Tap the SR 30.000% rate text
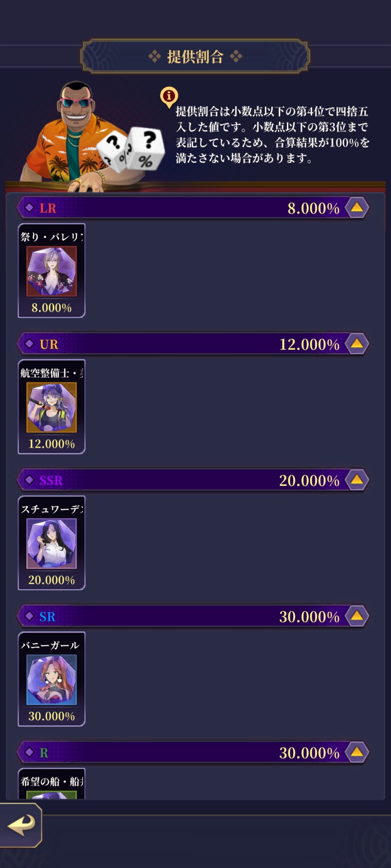Screen dimensions: 391x868 [x=309, y=617]
